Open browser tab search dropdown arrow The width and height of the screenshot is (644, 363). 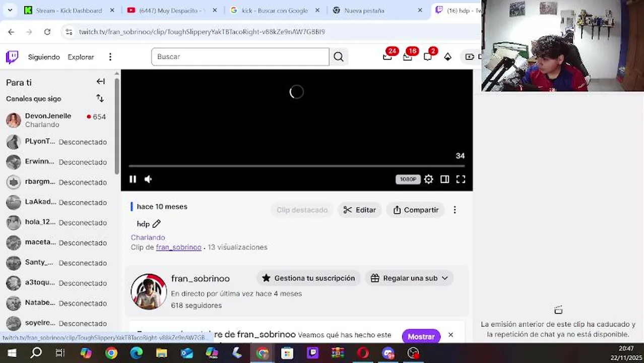point(10,10)
